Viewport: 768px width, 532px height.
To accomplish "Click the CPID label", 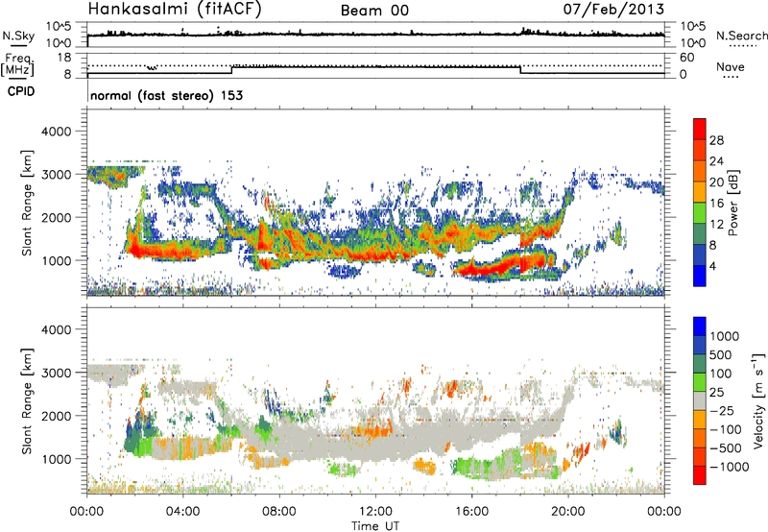I will [21, 91].
